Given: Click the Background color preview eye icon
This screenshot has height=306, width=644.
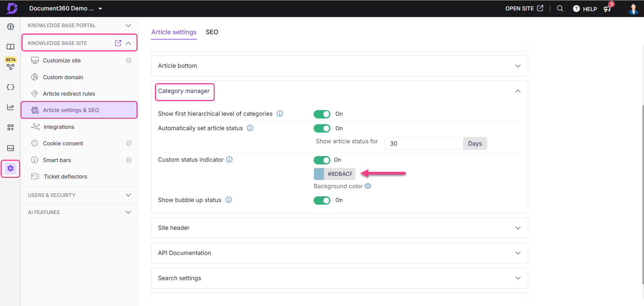Looking at the screenshot, I should 368,186.
